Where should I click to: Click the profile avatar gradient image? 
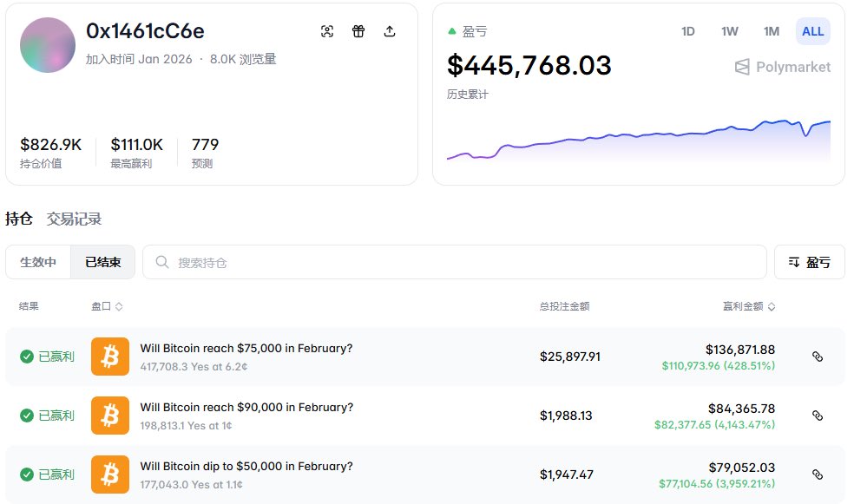[48, 45]
